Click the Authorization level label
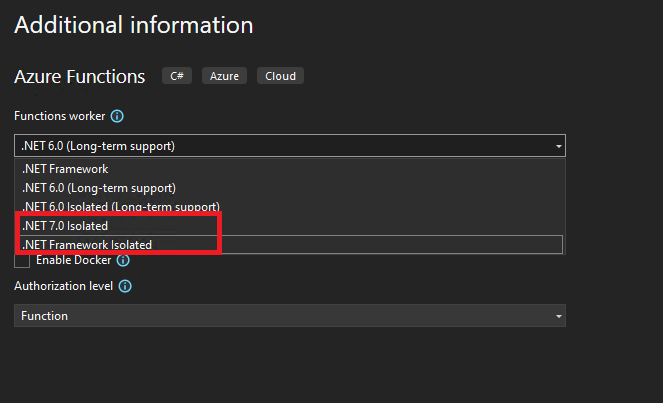Screen dimensions: 663x403 (63, 286)
